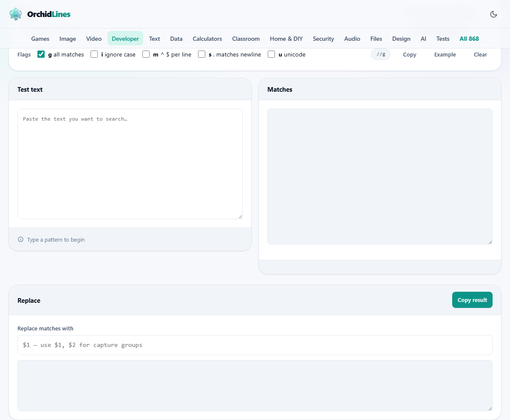
Task: Focus the Replace matches with field
Action: pos(255,345)
